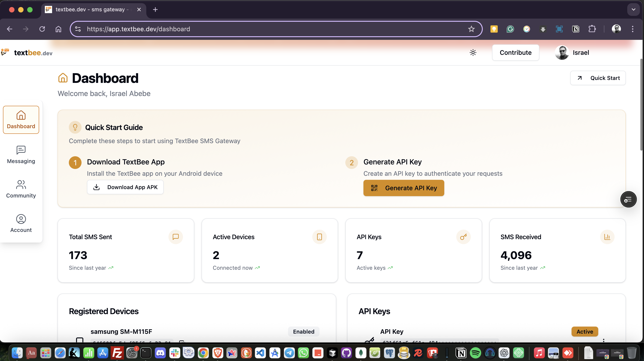
Task: Open a new browser tab
Action: (x=155, y=10)
